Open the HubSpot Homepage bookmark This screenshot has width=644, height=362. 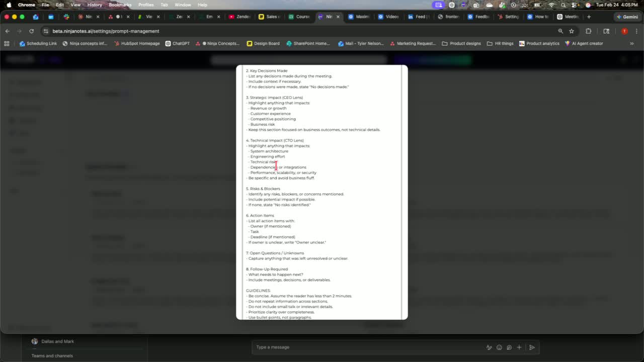(x=137, y=44)
